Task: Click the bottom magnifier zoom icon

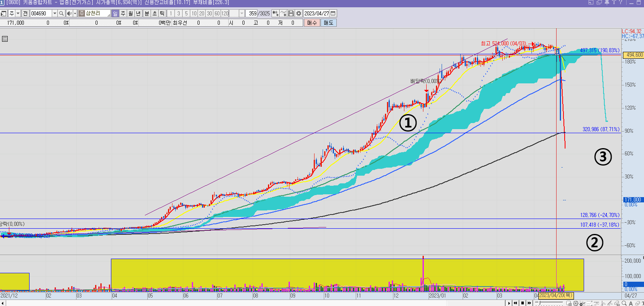Action: coord(624,303)
